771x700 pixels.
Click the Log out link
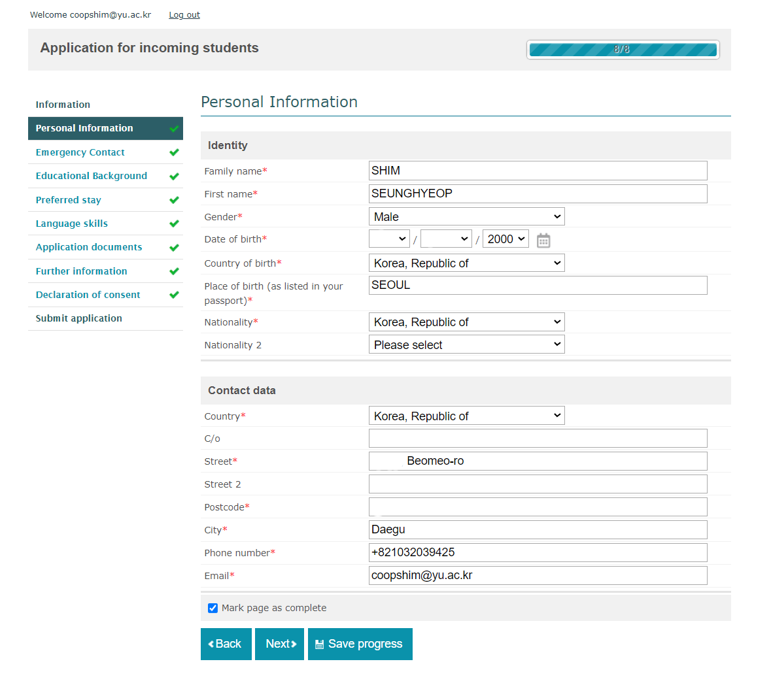pyautogui.click(x=184, y=15)
